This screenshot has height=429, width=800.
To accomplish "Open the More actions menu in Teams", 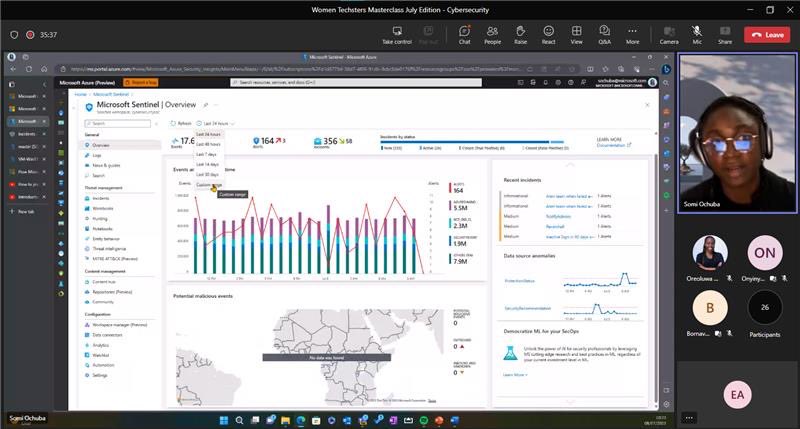I will pyautogui.click(x=633, y=35).
